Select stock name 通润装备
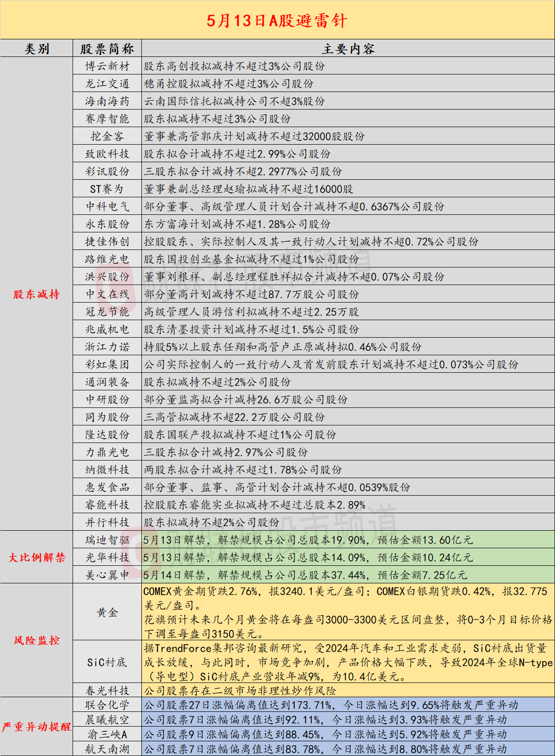Image resolution: width=555 pixels, height=756 pixels. coord(107,382)
